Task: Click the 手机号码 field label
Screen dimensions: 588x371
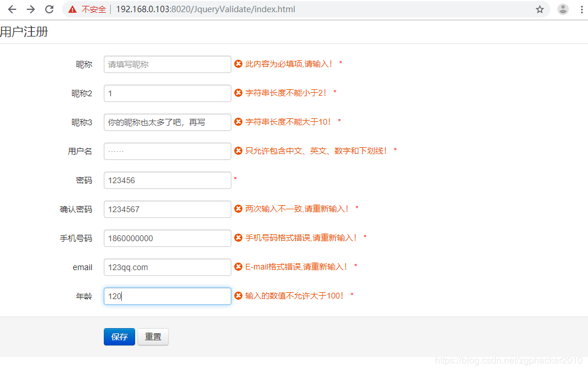Action: point(76,238)
